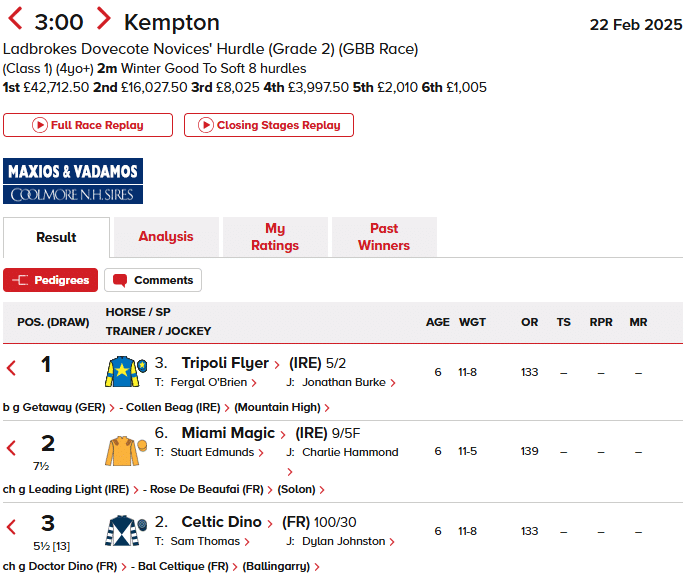Open the Past Winners tab
This screenshot has height=577, width=692.
coord(384,237)
